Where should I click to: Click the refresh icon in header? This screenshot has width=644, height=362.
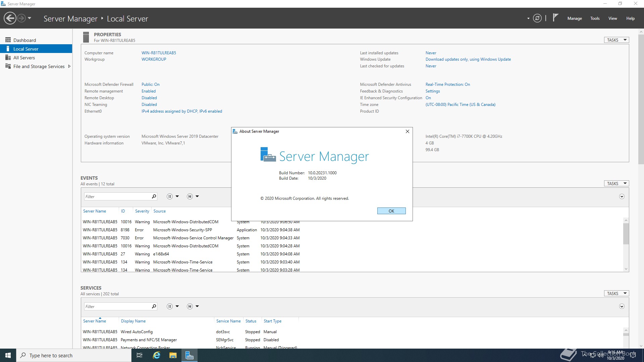click(x=537, y=18)
